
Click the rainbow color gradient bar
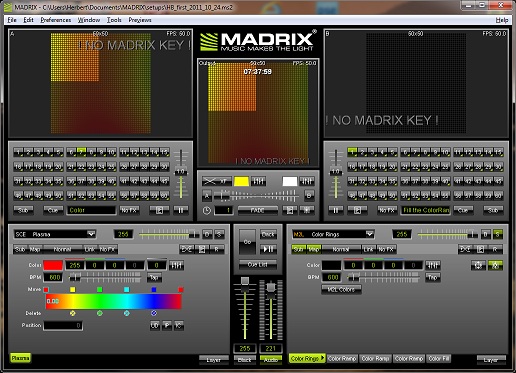pos(113,301)
